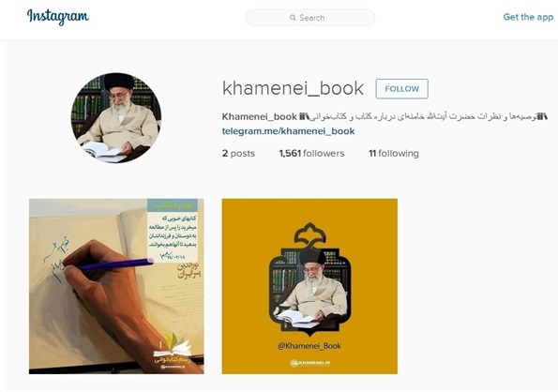Open the Get the app link
This screenshot has width=558, height=392.
[528, 17]
